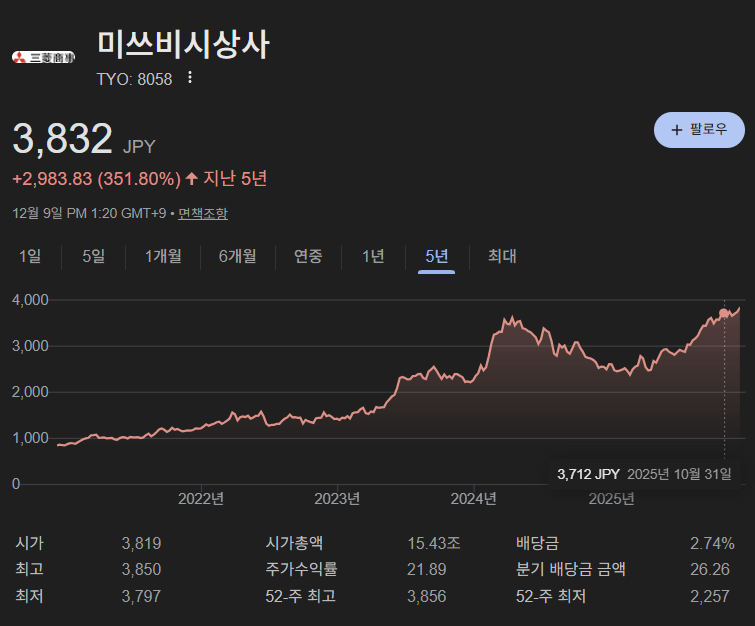Screen dimensions: 755x626
Task: Click the current price 3,832
Action: [x=63, y=139]
